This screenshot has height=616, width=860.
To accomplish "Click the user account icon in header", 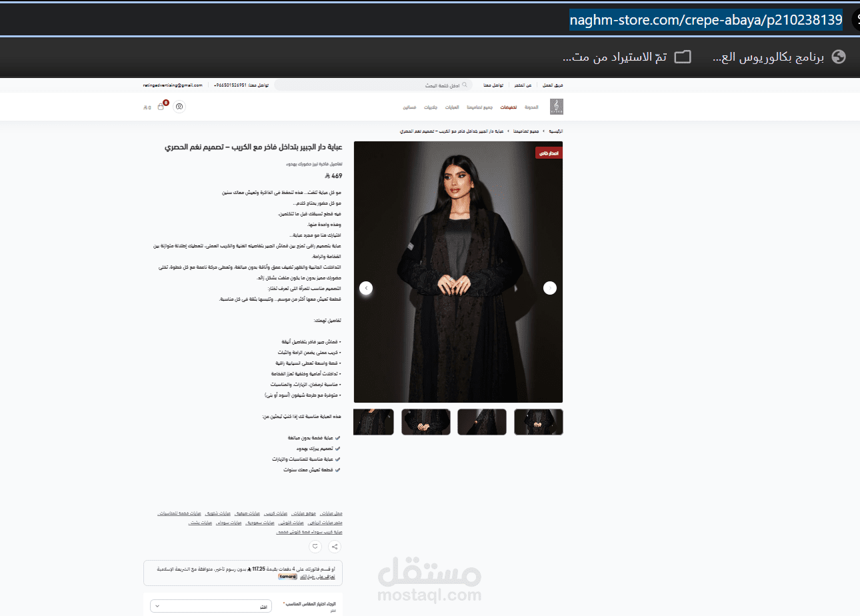I will 179,107.
